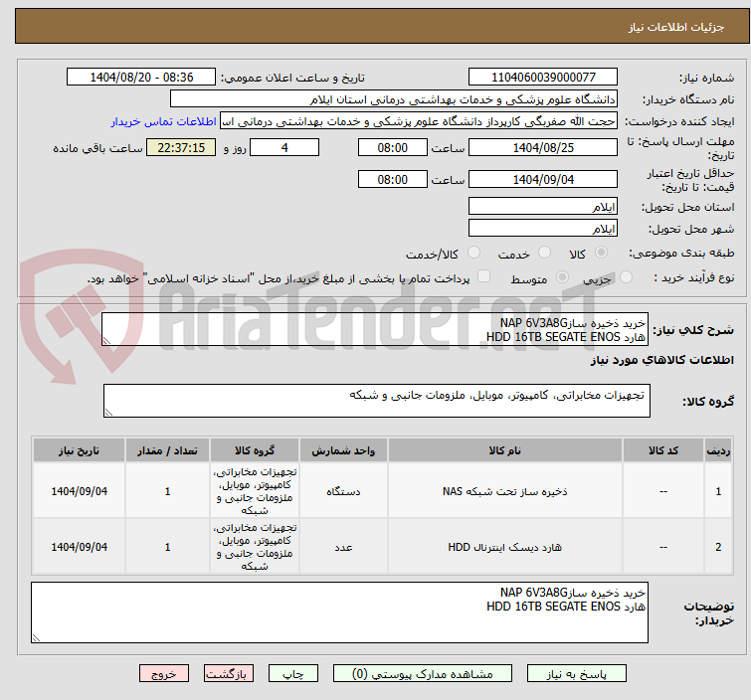Click the resize handle of goods group box
The height and width of the screenshot is (700, 751).
pos(108,413)
